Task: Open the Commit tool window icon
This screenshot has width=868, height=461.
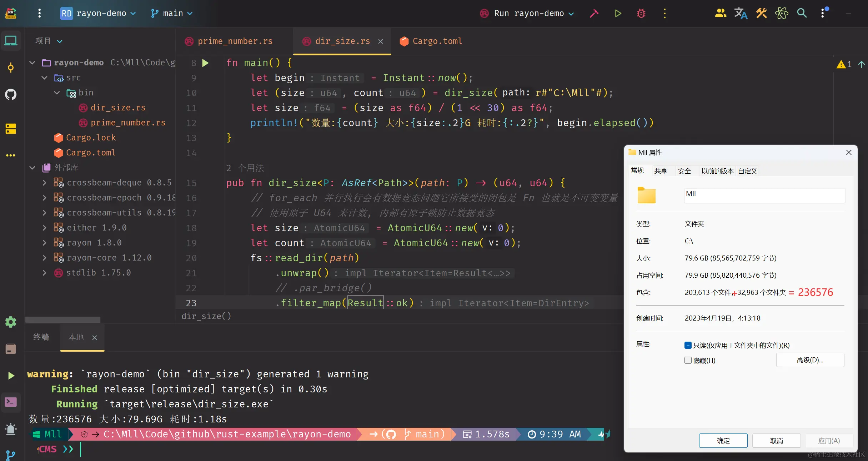Action: [x=11, y=68]
